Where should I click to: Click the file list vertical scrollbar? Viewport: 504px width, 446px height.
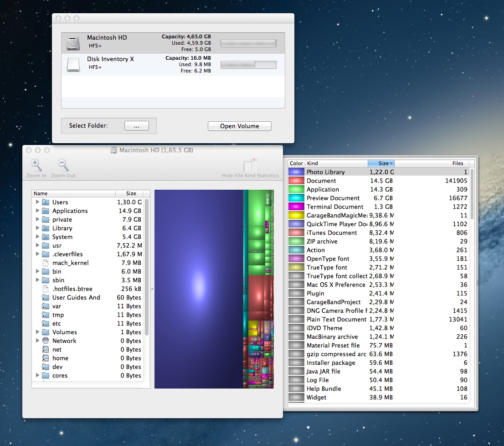click(x=147, y=267)
